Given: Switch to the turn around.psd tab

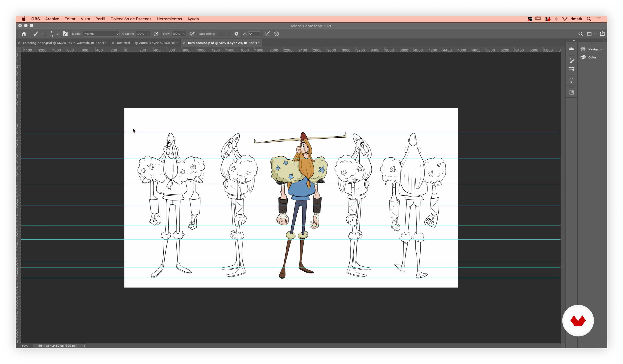Looking at the screenshot, I should coord(223,43).
